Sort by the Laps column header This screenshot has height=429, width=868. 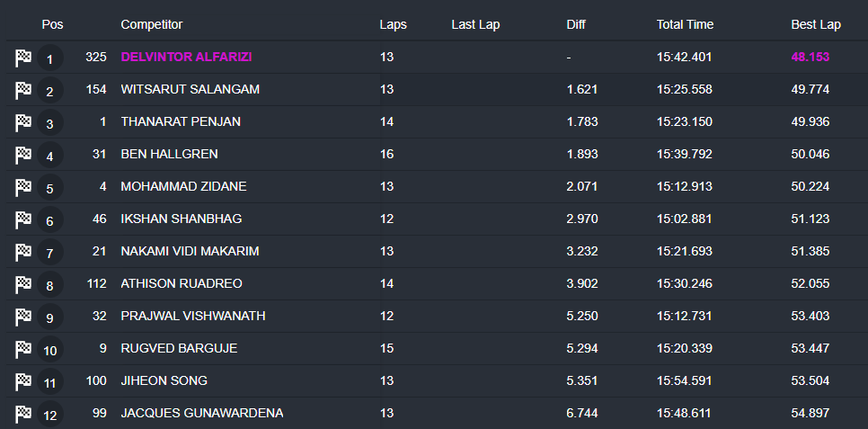[x=394, y=24]
